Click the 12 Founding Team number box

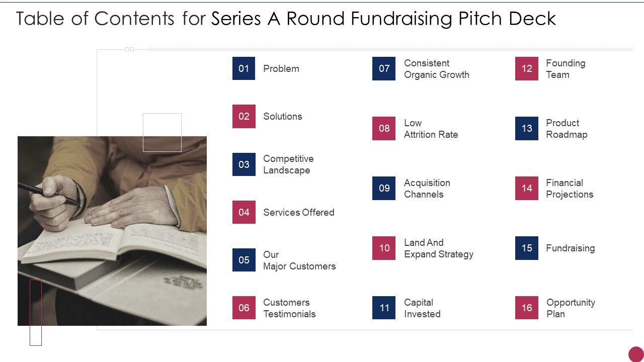[x=526, y=68]
